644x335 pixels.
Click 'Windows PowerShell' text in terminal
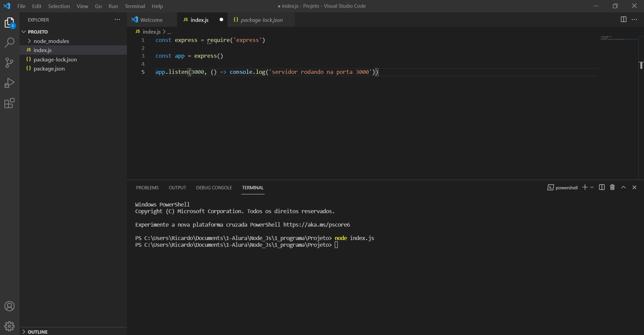163,204
